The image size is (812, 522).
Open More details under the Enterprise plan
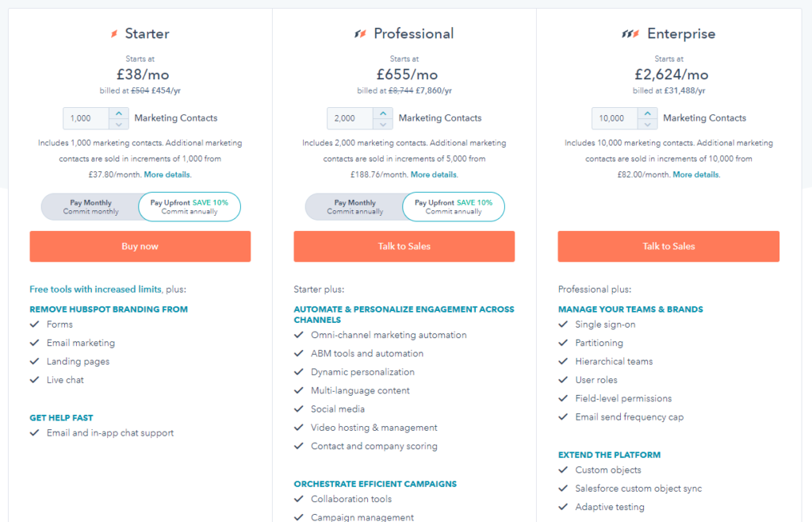695,174
